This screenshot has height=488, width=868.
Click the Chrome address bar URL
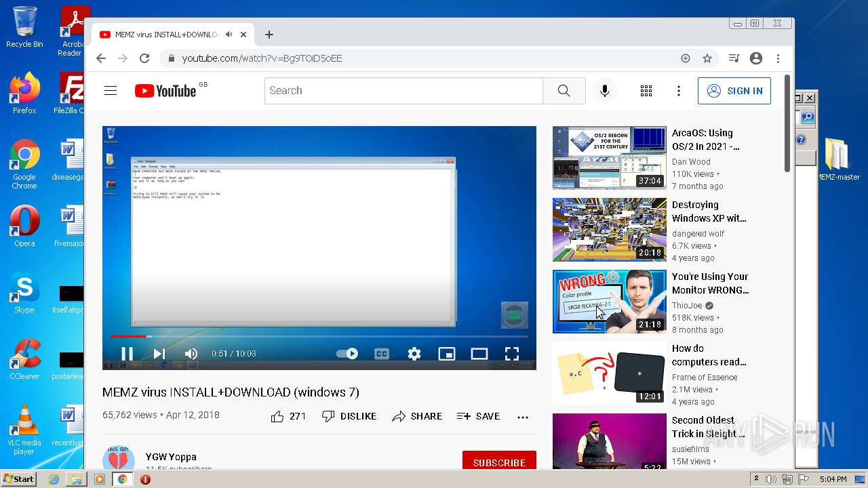tap(262, 58)
